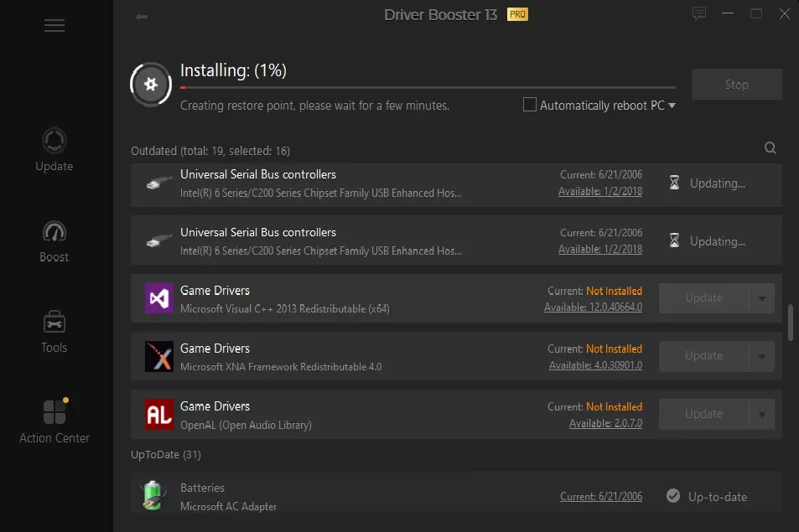
Task: Click the red installation progress bar
Action: point(183,88)
